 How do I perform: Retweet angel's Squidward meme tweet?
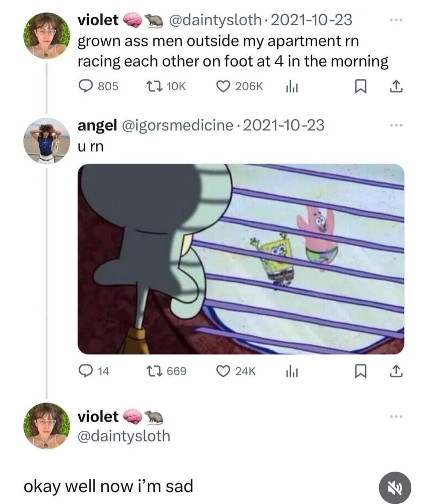153,371
